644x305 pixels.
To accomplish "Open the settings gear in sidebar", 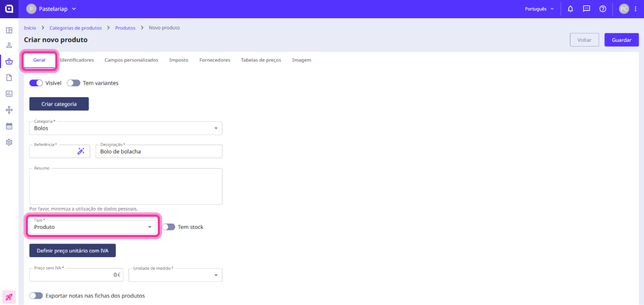I will [x=9, y=143].
